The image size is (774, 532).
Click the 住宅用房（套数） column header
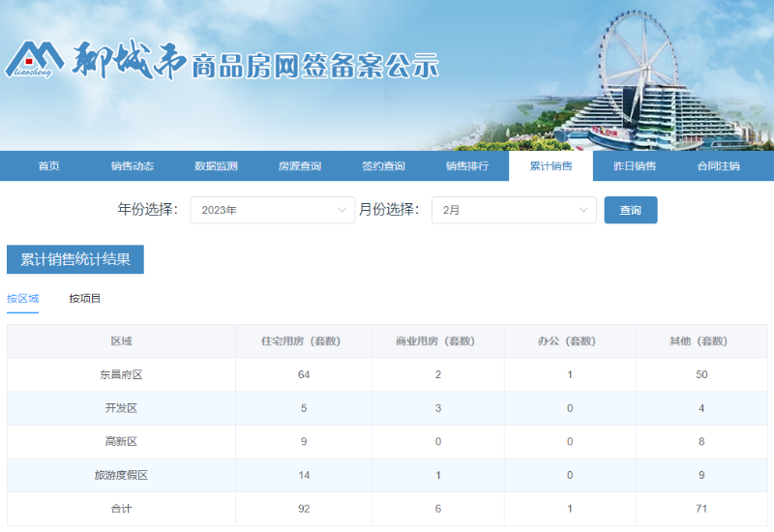click(x=301, y=341)
